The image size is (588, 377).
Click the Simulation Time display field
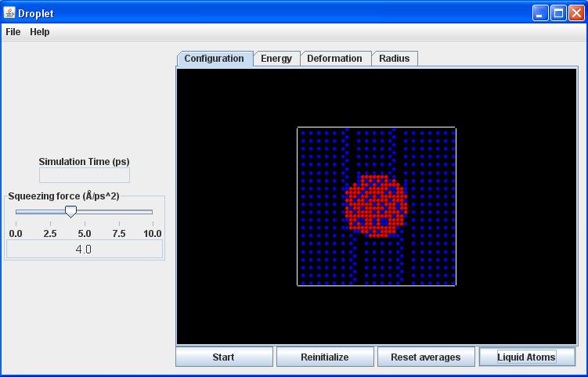pyautogui.click(x=84, y=175)
